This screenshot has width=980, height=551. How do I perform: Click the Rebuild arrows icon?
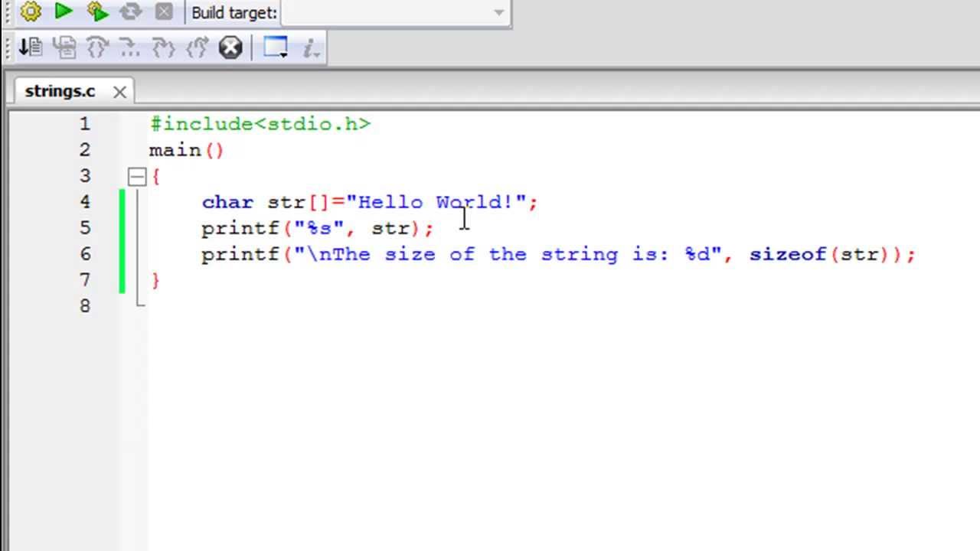tap(131, 11)
